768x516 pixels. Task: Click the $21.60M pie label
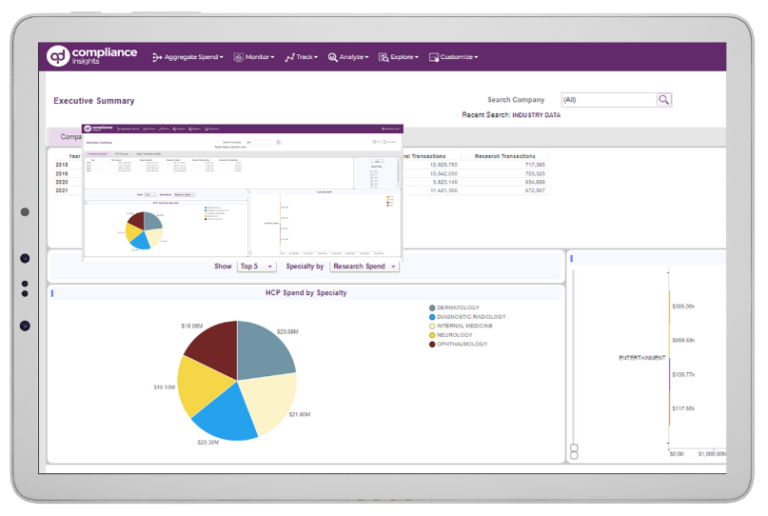tap(299, 415)
